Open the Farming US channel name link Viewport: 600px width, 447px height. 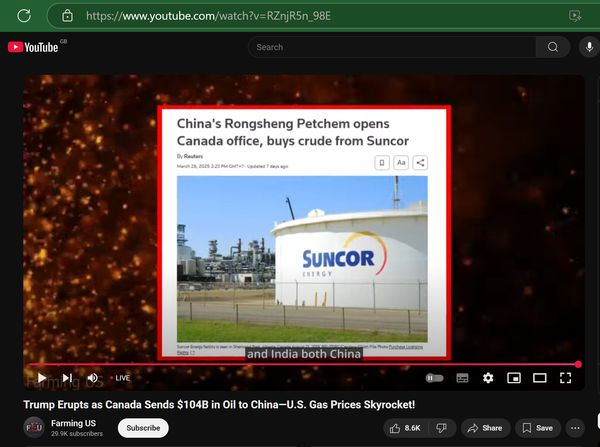point(73,423)
